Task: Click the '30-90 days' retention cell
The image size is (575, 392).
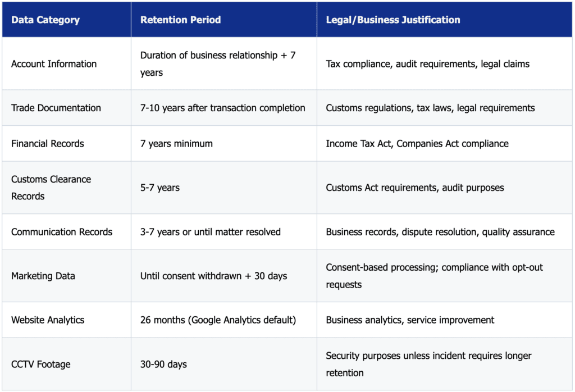Action: click(x=163, y=364)
